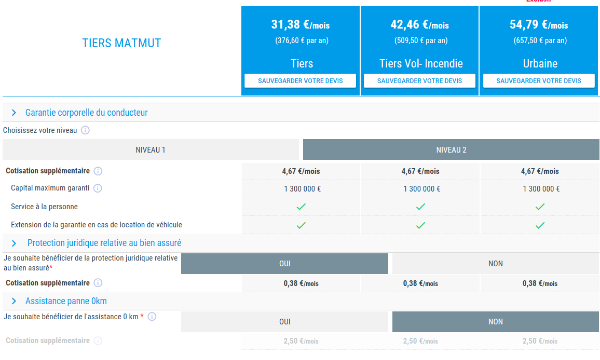Click Service à la personne label
The image size is (600, 360).
tap(44, 207)
